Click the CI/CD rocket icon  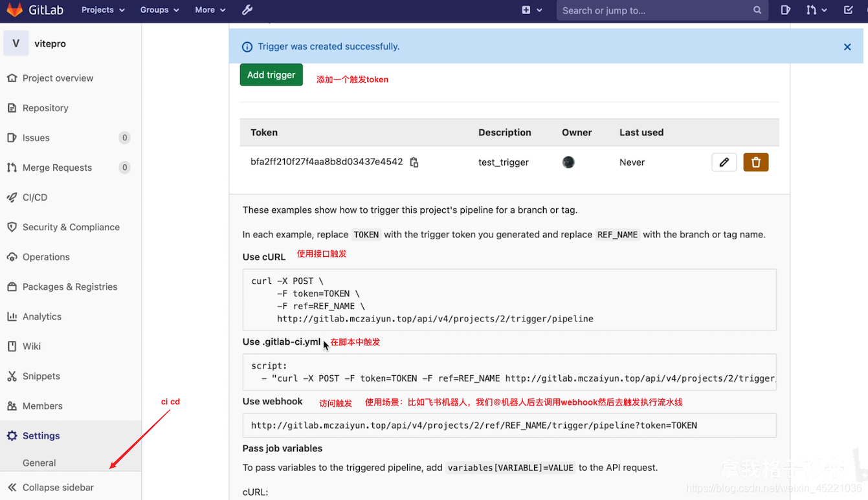(12, 197)
